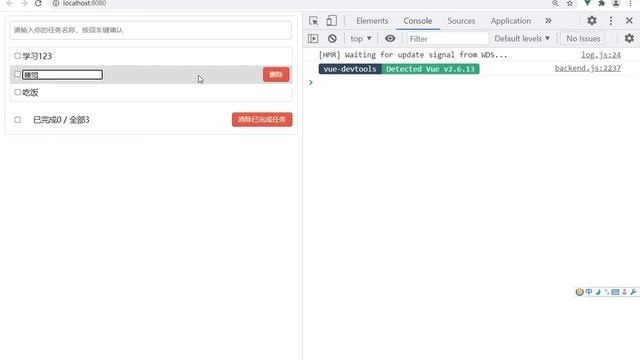Image resolution: width=640 pixels, height=360 pixels.
Task: Open browser zoom magnifier icon
Action: [555, 3]
